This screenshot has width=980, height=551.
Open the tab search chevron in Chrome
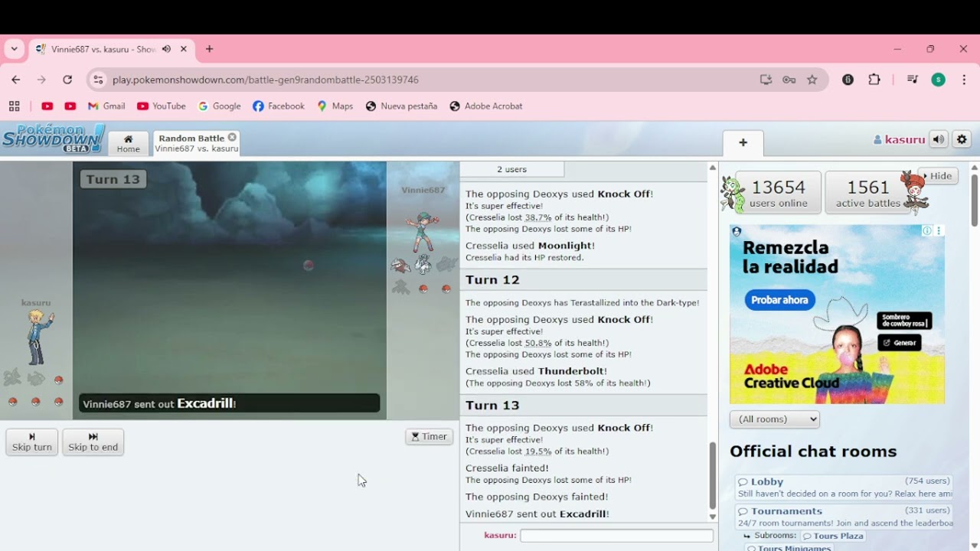(x=15, y=49)
